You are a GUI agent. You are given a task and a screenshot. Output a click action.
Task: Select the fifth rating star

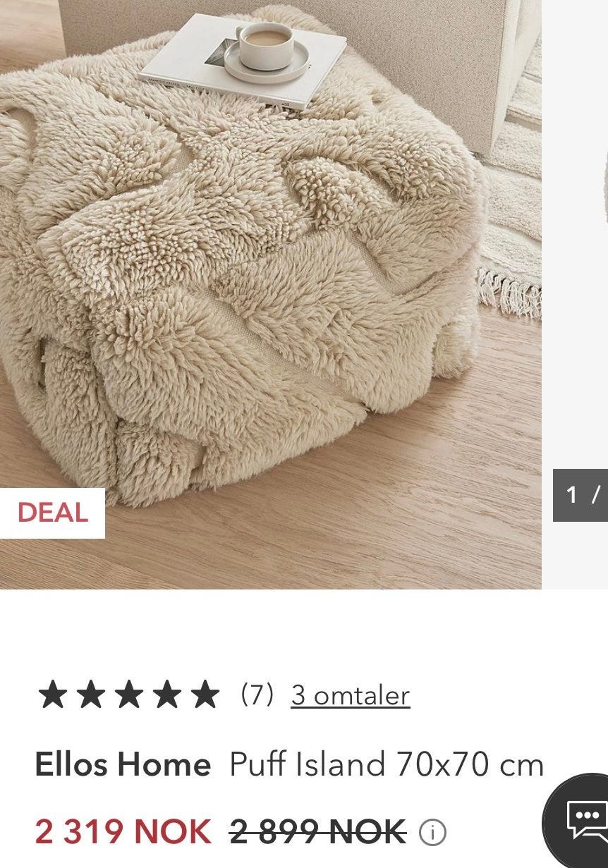205,695
